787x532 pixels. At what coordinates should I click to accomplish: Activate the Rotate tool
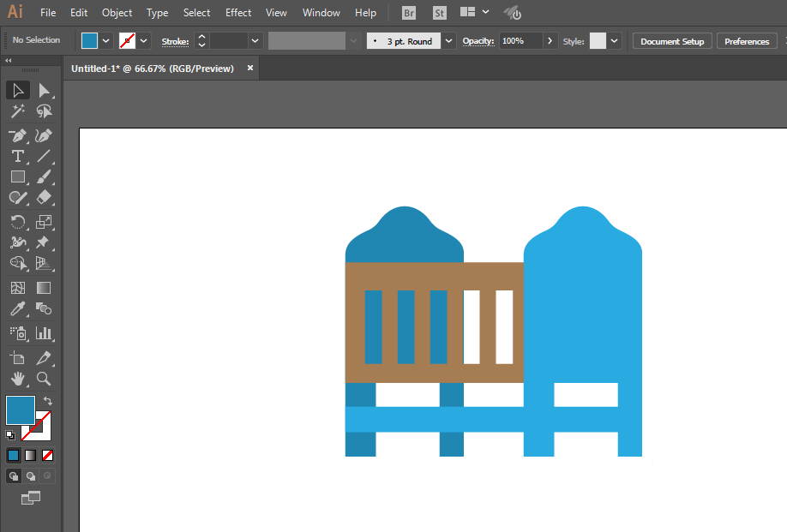pos(17,222)
